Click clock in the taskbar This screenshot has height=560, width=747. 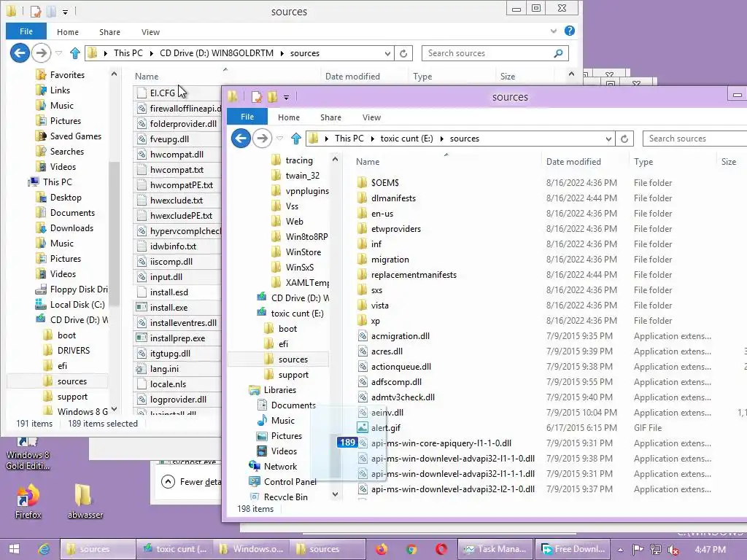point(711,550)
